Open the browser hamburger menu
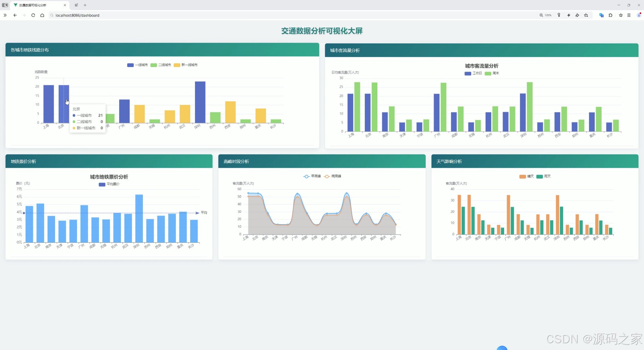The width and height of the screenshot is (644, 350). (x=629, y=15)
